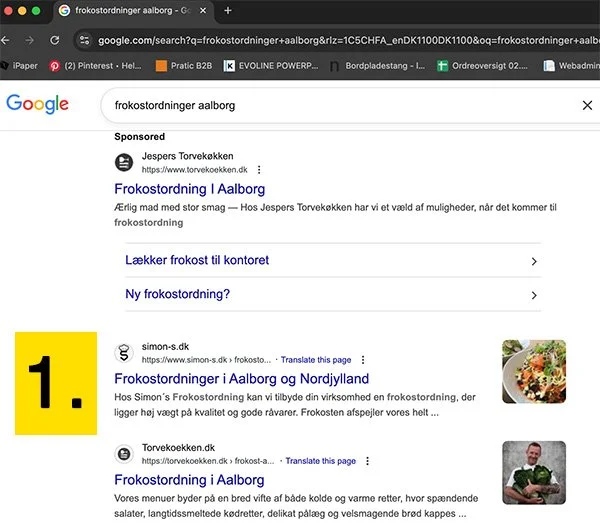
Task: Click the salad thumbnail for simon-s.dk
Action: point(534,371)
